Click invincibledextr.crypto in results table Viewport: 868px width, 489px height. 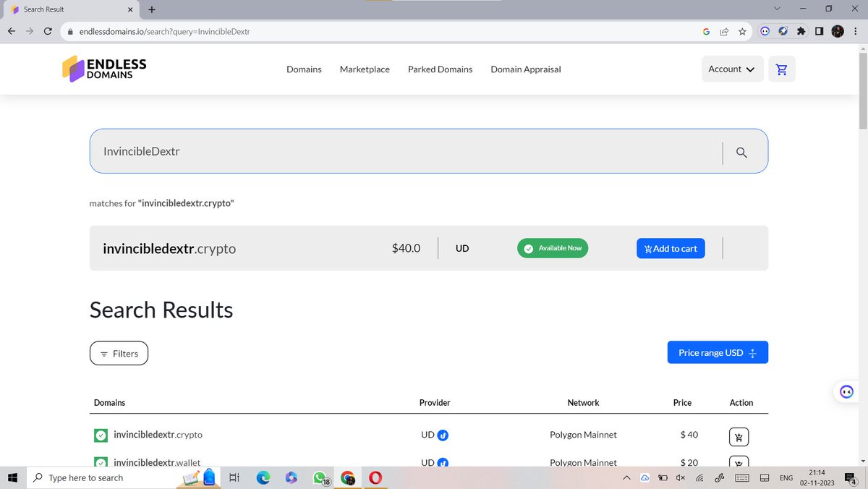pos(158,435)
